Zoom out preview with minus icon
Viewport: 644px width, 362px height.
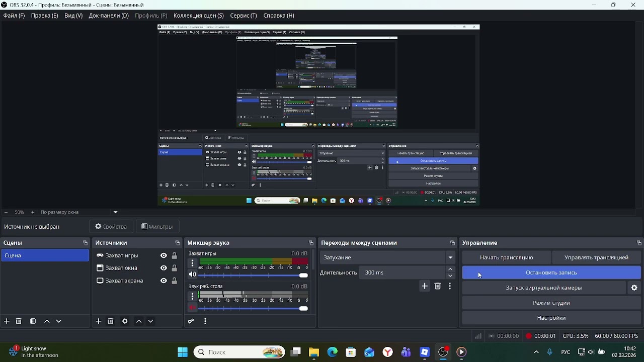coord(6,212)
